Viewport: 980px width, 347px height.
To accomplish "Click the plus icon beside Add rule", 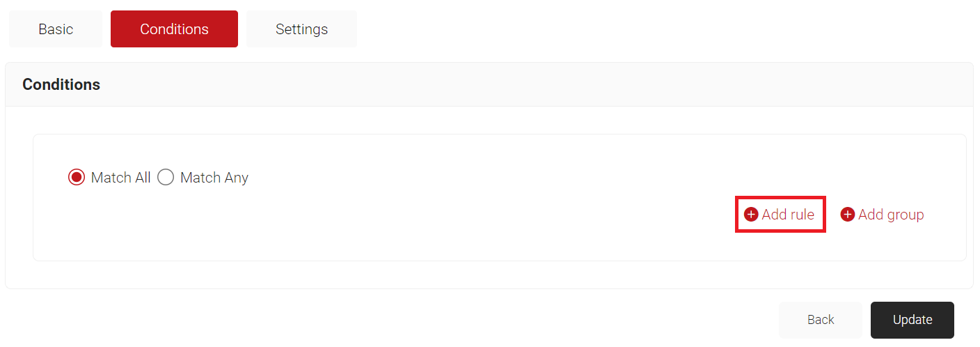I will point(751,215).
